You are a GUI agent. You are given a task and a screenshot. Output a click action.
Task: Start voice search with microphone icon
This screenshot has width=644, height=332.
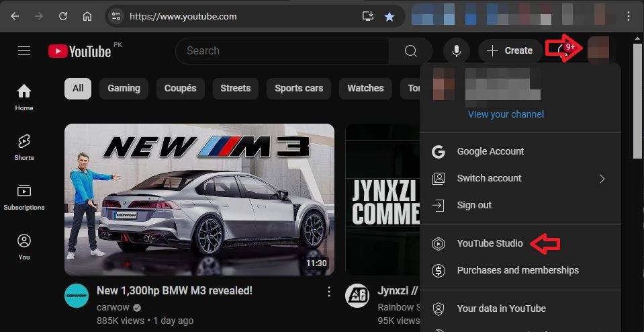pos(456,51)
